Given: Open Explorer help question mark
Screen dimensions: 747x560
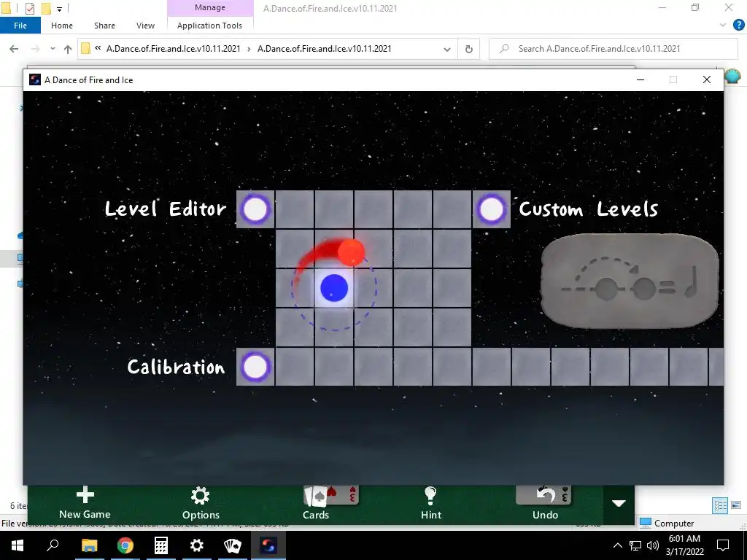Looking at the screenshot, I should pyautogui.click(x=738, y=25).
